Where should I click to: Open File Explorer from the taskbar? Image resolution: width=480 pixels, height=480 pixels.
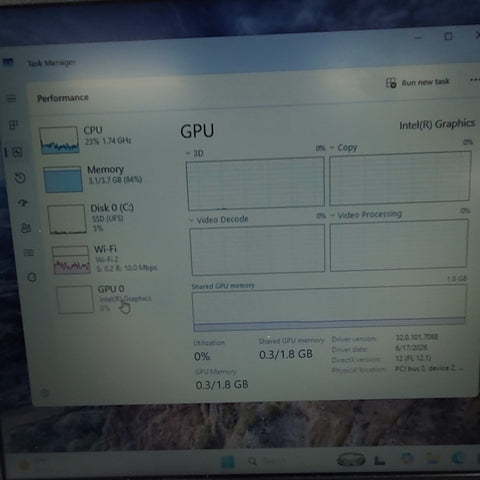pyautogui.click(x=432, y=458)
